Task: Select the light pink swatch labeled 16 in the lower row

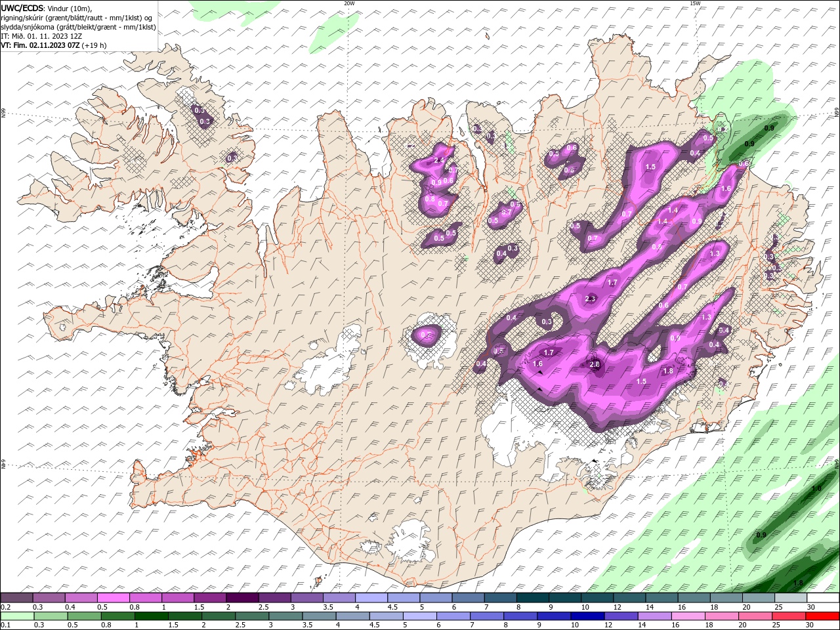Action: [687, 616]
